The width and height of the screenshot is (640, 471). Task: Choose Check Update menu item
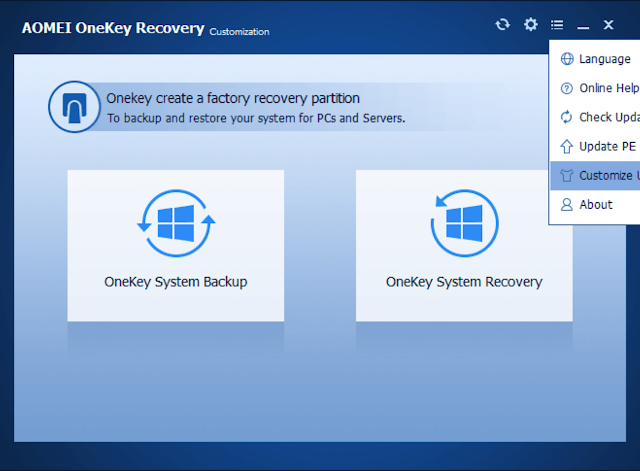click(x=595, y=117)
